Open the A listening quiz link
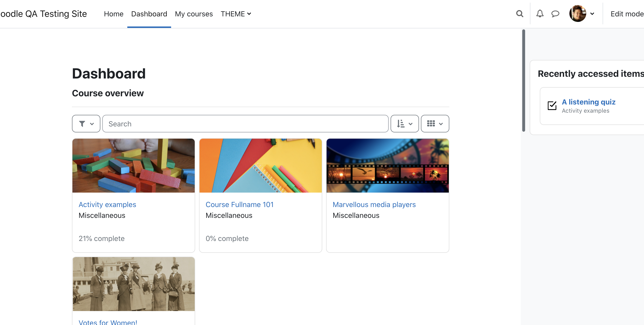The width and height of the screenshot is (644, 325). pyautogui.click(x=588, y=102)
